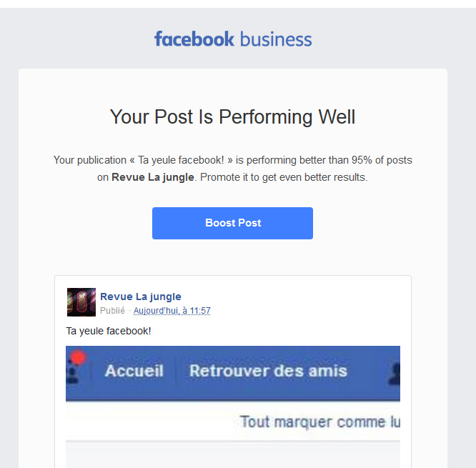Click the post caption Ta yeule facebook!
The width and height of the screenshot is (476, 468).
click(x=109, y=331)
